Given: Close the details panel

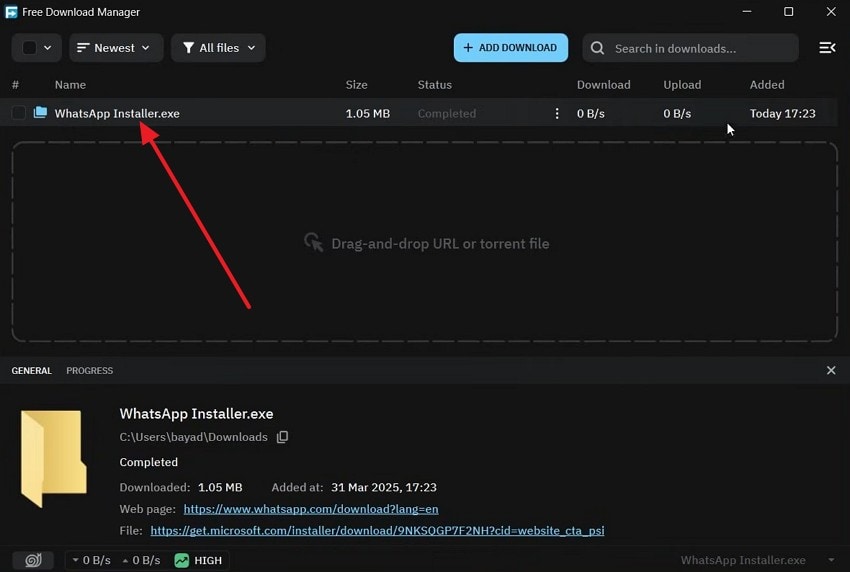Looking at the screenshot, I should 831,370.
